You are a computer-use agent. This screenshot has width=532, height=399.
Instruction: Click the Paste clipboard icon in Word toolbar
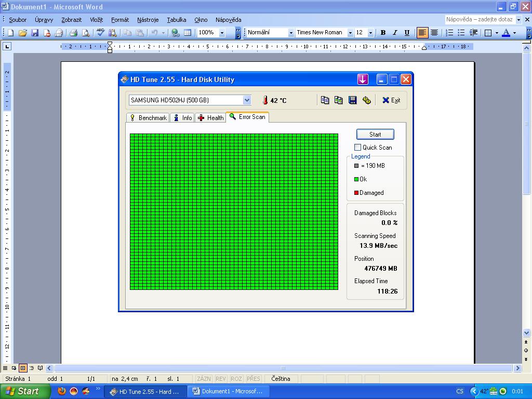coord(139,33)
